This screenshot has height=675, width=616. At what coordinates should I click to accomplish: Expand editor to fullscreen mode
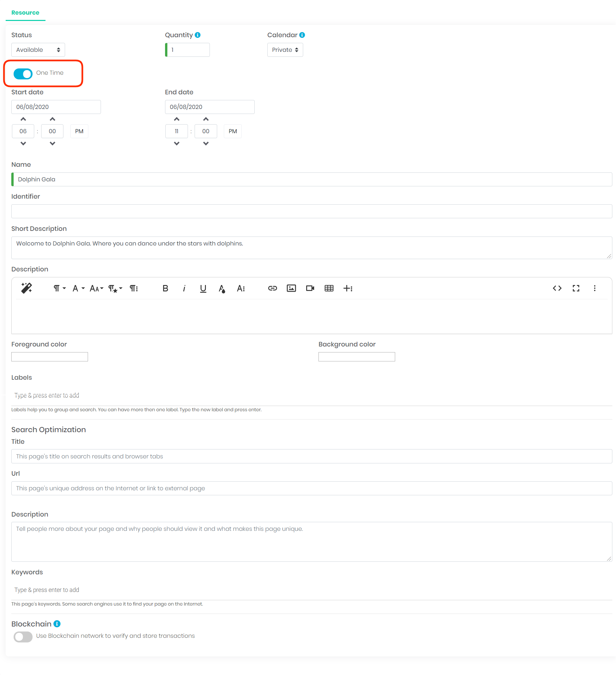[x=576, y=288]
